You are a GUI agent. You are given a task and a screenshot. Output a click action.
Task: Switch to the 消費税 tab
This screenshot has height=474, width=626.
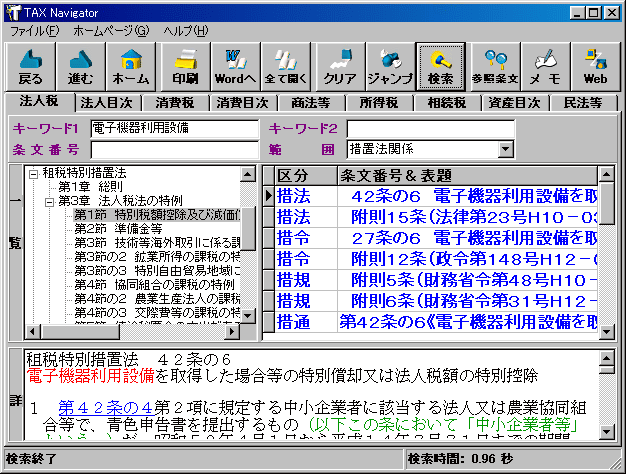(175, 103)
